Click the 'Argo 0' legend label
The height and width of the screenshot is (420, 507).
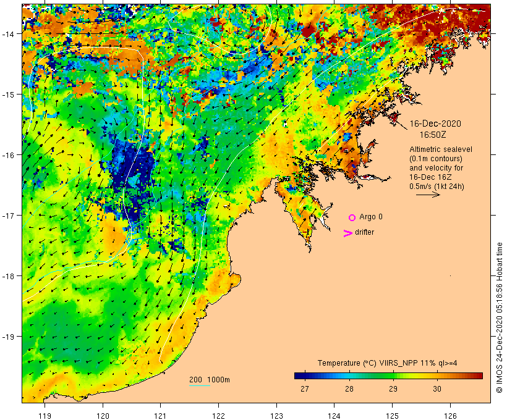[371, 217]
